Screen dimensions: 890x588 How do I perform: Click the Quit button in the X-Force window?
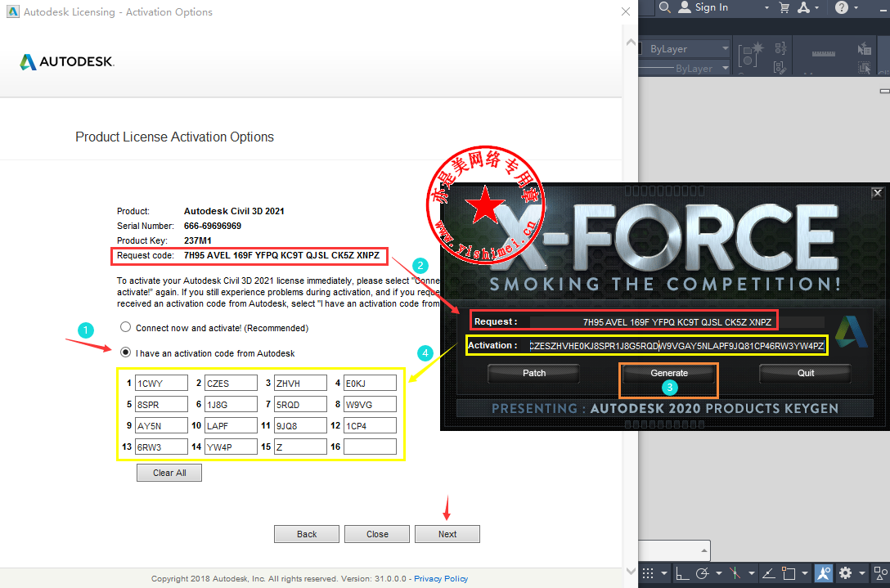[x=806, y=373]
